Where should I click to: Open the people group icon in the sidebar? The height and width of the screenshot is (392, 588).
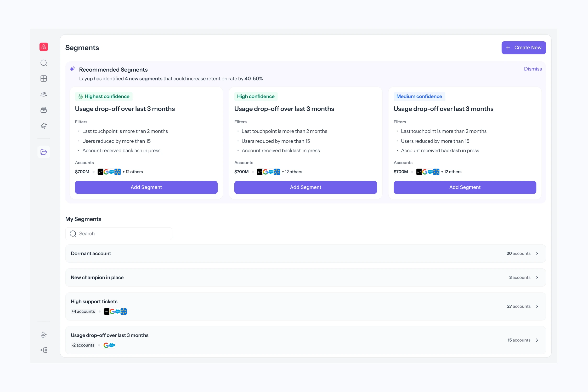click(x=44, y=94)
